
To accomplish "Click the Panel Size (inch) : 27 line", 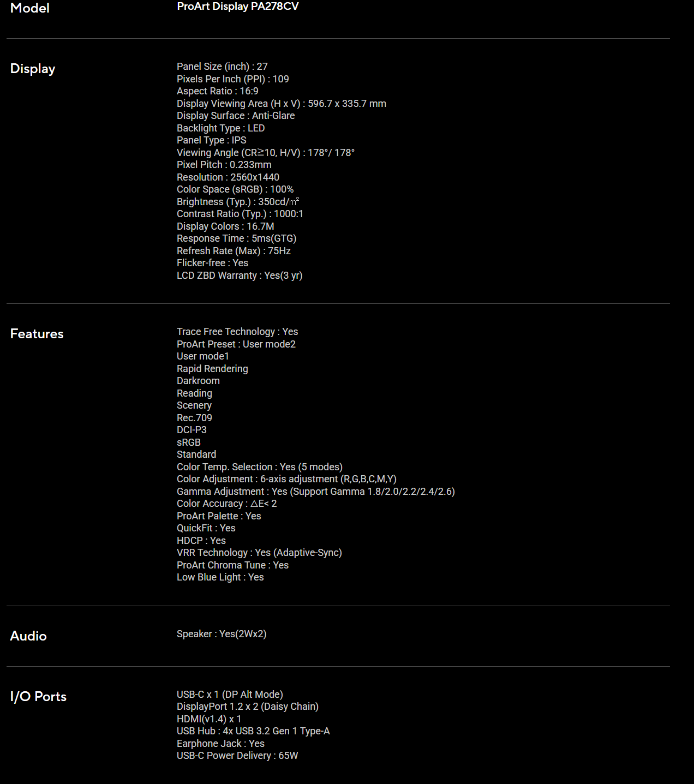I will (x=222, y=67).
